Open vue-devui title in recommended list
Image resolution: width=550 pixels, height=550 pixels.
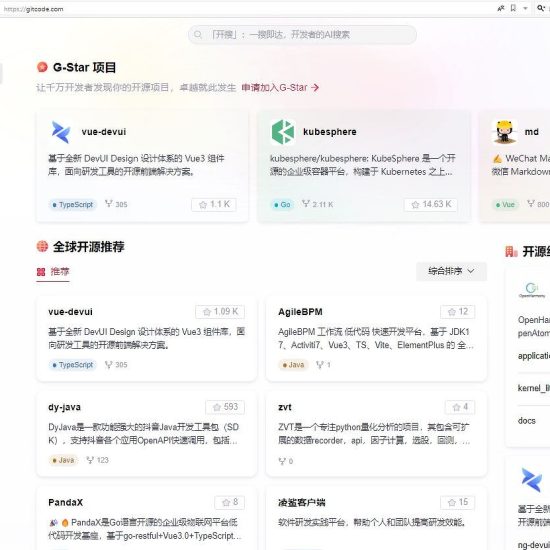pyautogui.click(x=71, y=312)
